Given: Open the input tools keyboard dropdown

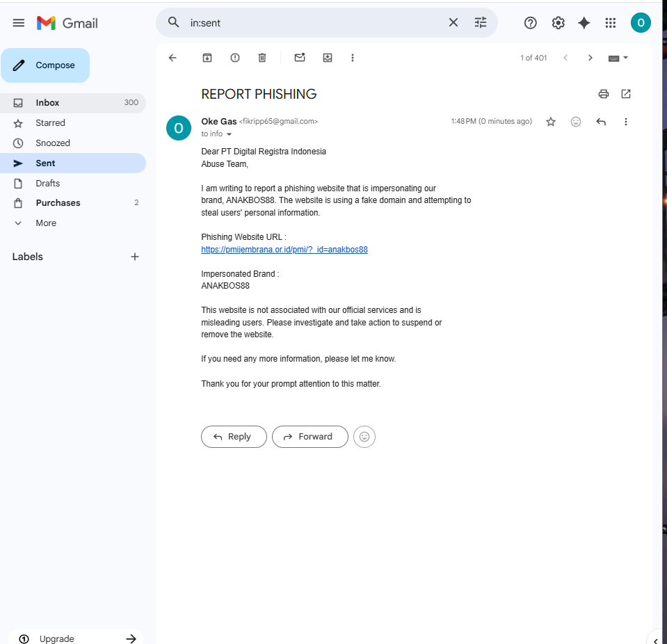Looking at the screenshot, I should pyautogui.click(x=618, y=58).
